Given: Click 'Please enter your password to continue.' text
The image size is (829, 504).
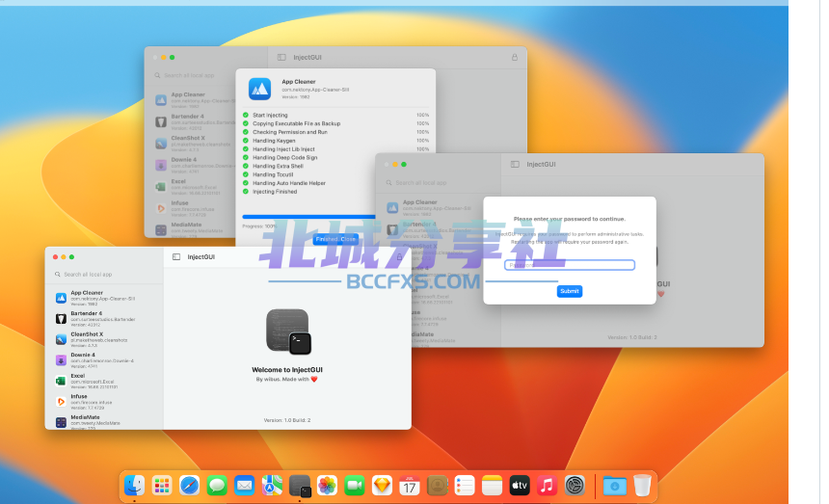Looking at the screenshot, I should [570, 219].
